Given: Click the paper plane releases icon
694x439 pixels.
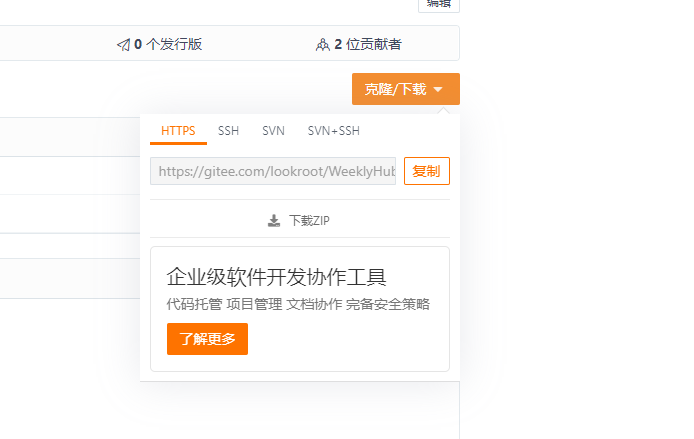Looking at the screenshot, I should point(123,45).
